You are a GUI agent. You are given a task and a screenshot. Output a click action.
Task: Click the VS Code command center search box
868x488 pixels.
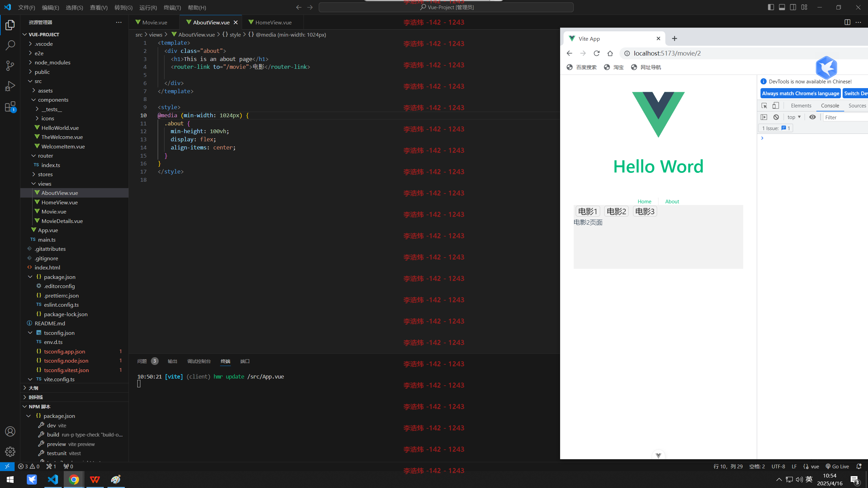[446, 7]
